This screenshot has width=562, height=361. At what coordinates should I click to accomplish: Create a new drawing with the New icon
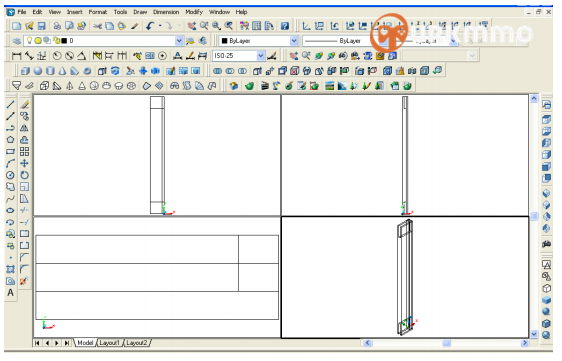coord(16,26)
